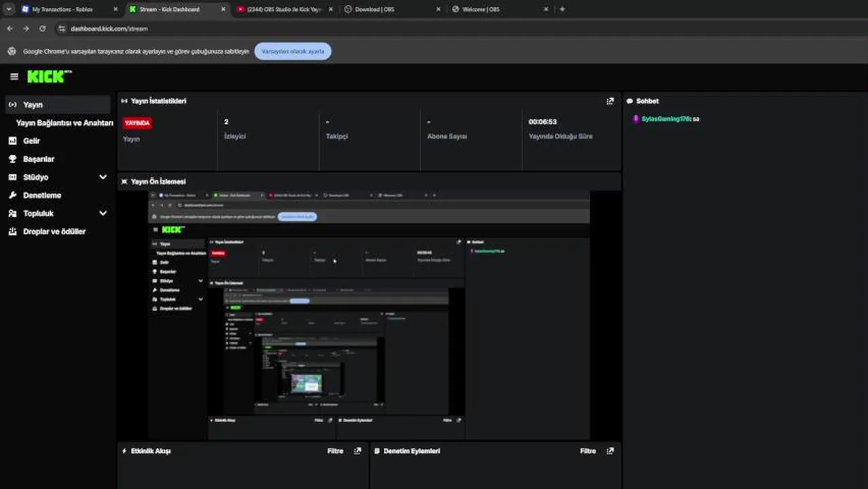868x489 pixels.
Task: Click the Yayın İstatistikleri panel title
Action: 158,101
